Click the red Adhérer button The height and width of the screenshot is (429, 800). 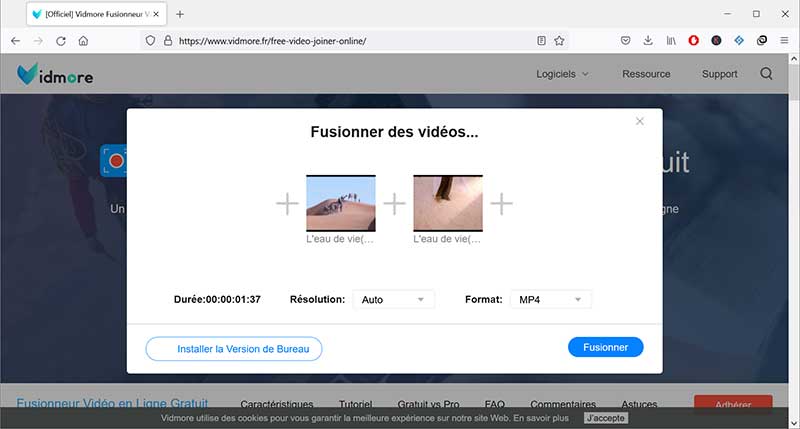(x=733, y=402)
